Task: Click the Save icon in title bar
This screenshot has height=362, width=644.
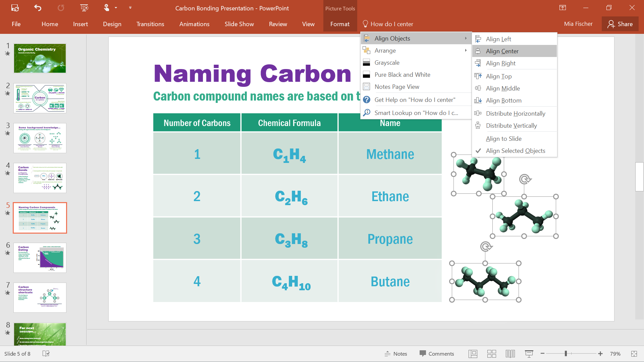Action: click(15, 8)
